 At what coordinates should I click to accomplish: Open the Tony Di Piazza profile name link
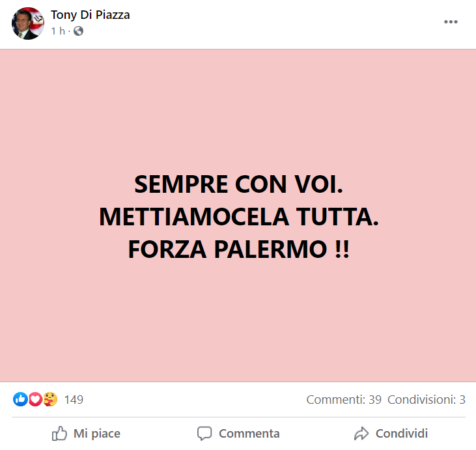90,15
